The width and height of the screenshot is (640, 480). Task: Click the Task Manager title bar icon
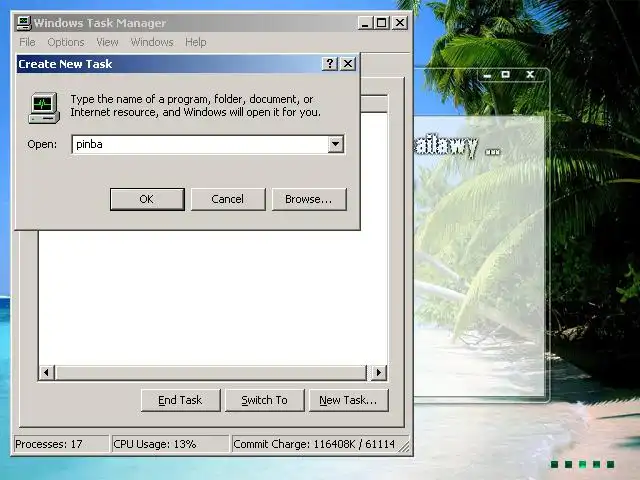click(24, 23)
